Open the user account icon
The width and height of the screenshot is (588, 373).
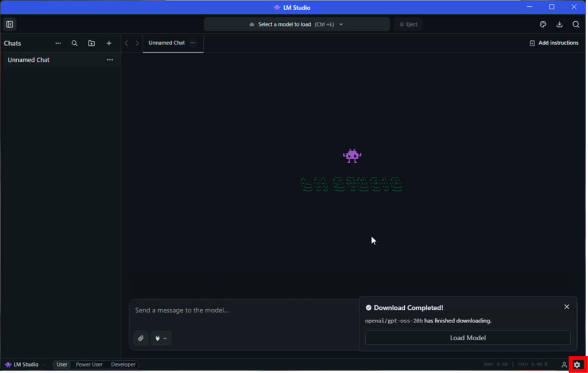(564, 365)
